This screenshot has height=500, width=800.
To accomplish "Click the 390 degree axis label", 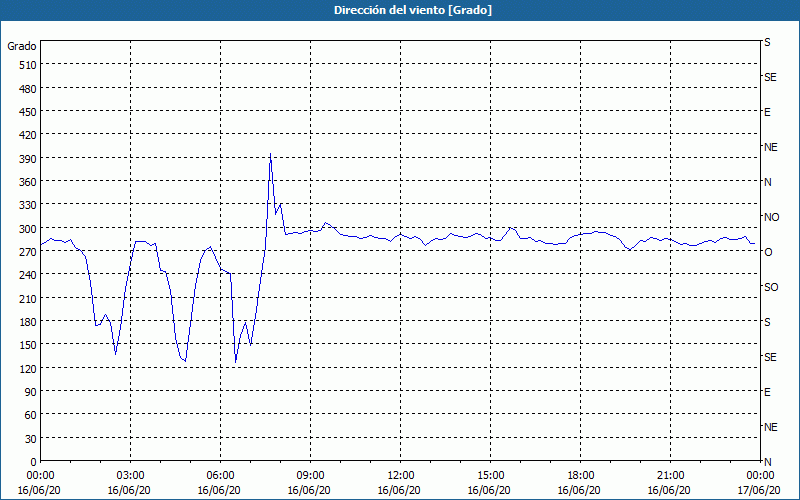I will 29,159.
